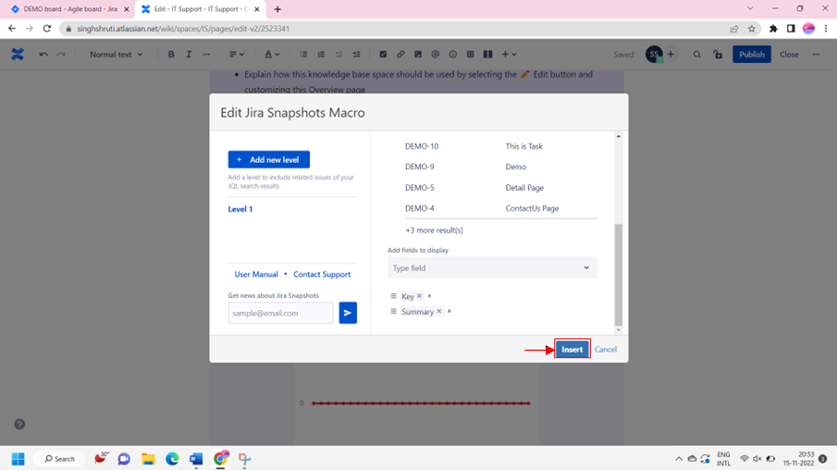Viewport: 837px width, 470px height.
Task: Open the Normal text style dropdown
Action: [116, 54]
